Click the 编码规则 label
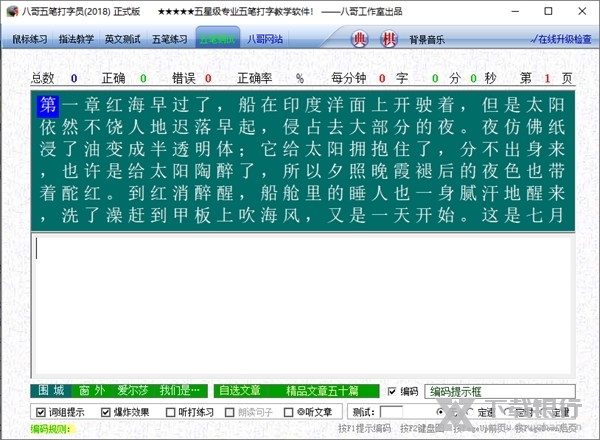The image size is (600, 440). coord(51,429)
